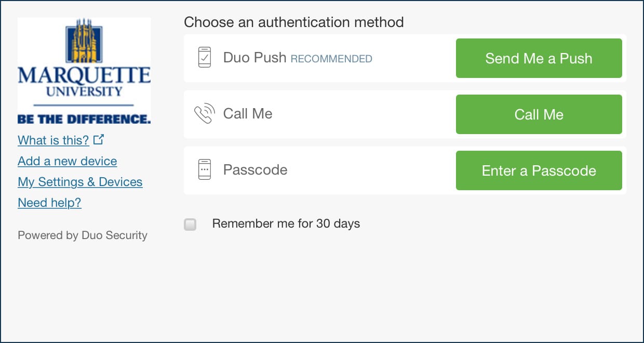The width and height of the screenshot is (644, 343).
Task: Enable the Remember me for 30 days checkbox
Action: [x=190, y=225]
